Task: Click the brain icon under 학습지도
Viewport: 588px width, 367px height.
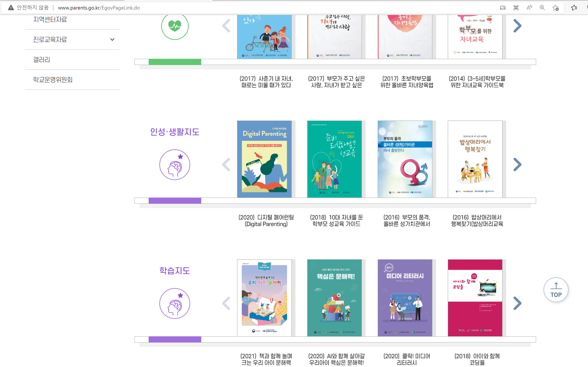Action: (175, 303)
